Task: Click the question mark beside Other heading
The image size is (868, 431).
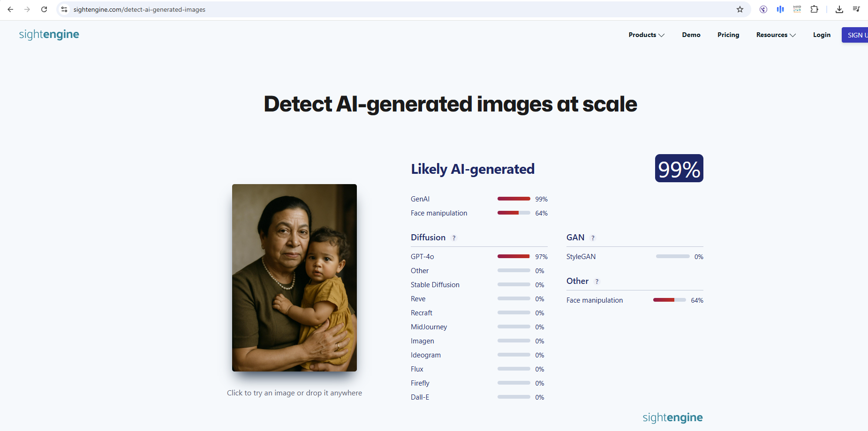Action: click(597, 282)
